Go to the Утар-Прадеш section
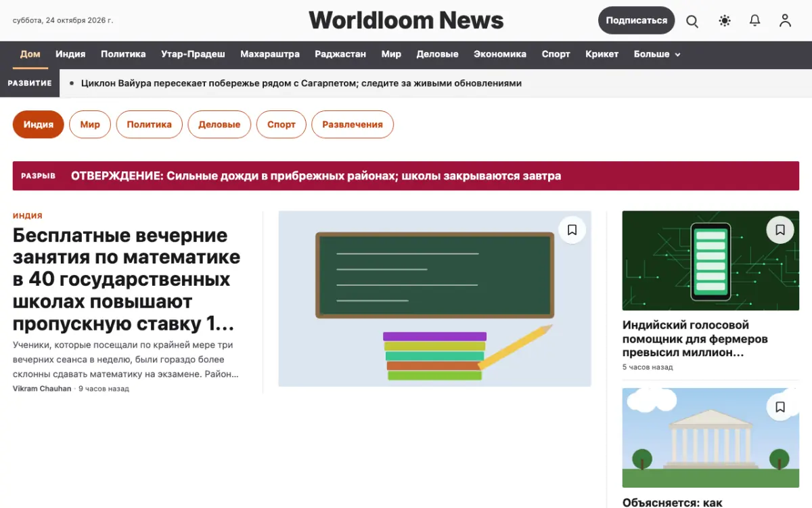Image resolution: width=812 pixels, height=508 pixels. pos(193,54)
